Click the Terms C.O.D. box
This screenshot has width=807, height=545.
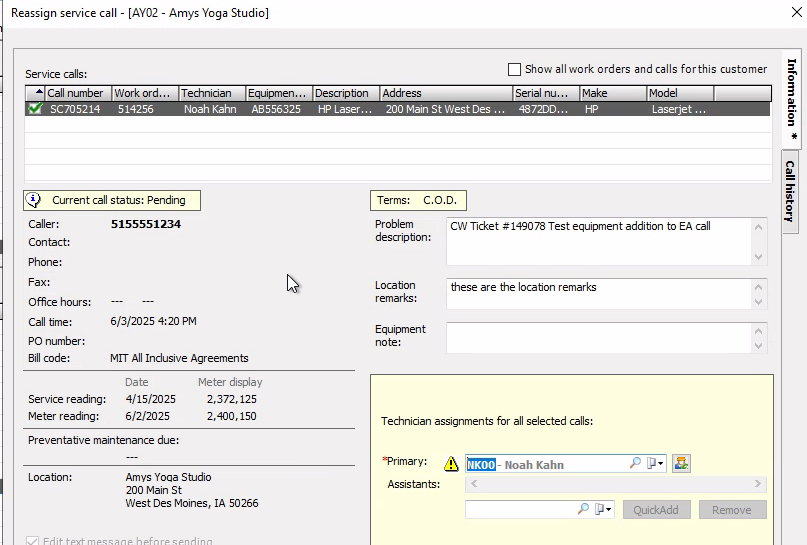point(418,200)
